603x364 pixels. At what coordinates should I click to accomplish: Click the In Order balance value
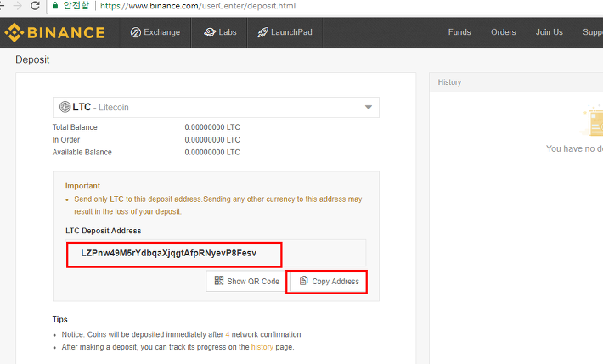(212, 140)
